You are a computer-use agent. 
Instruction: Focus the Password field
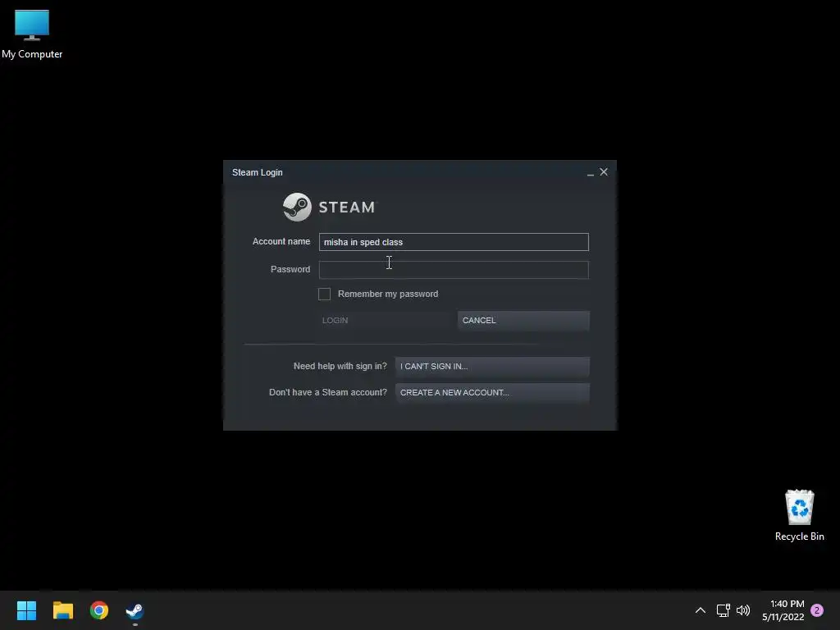pyautogui.click(x=453, y=269)
